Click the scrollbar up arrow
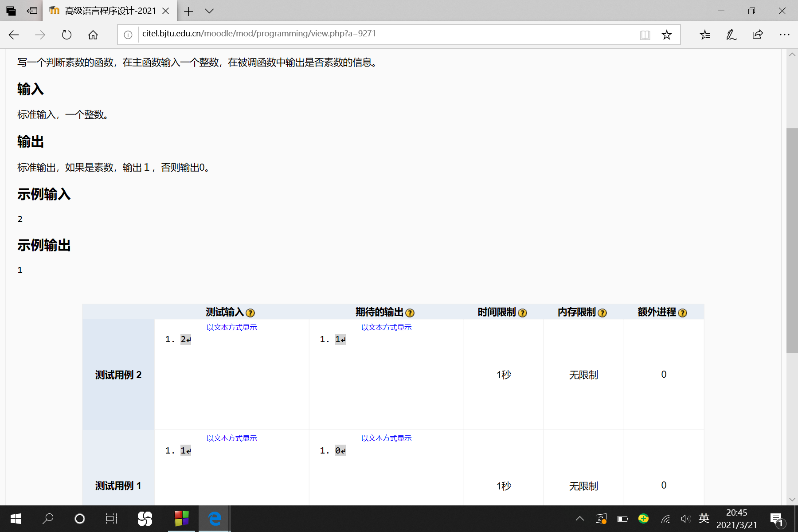 point(792,55)
